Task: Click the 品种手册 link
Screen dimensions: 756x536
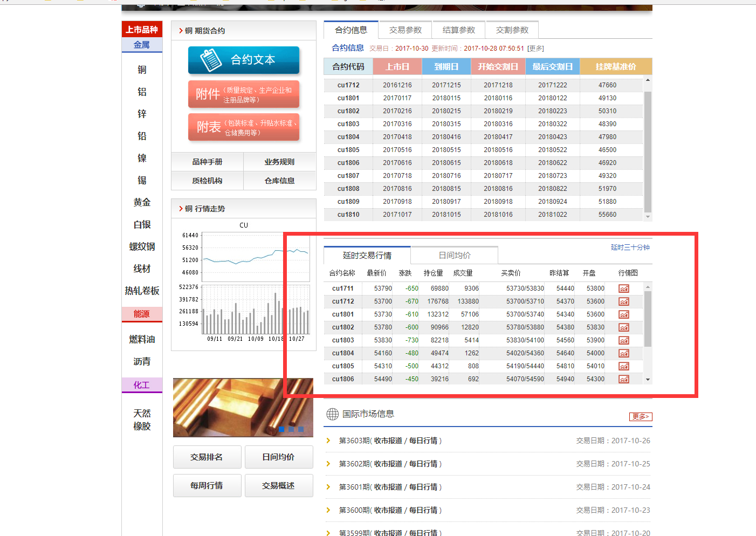Action: point(207,162)
